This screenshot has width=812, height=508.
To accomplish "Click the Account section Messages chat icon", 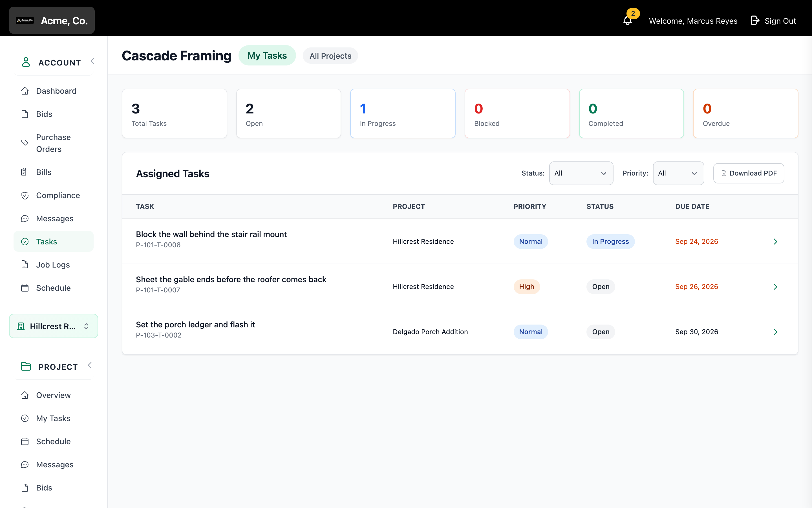I will click(25, 219).
